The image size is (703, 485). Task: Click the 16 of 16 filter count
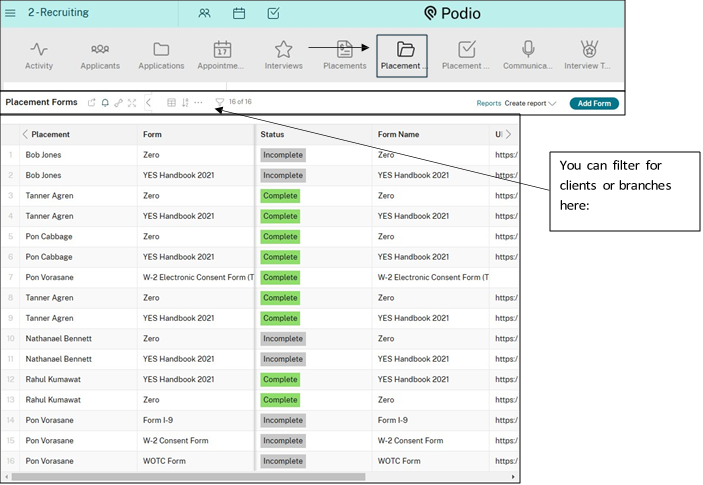240,102
